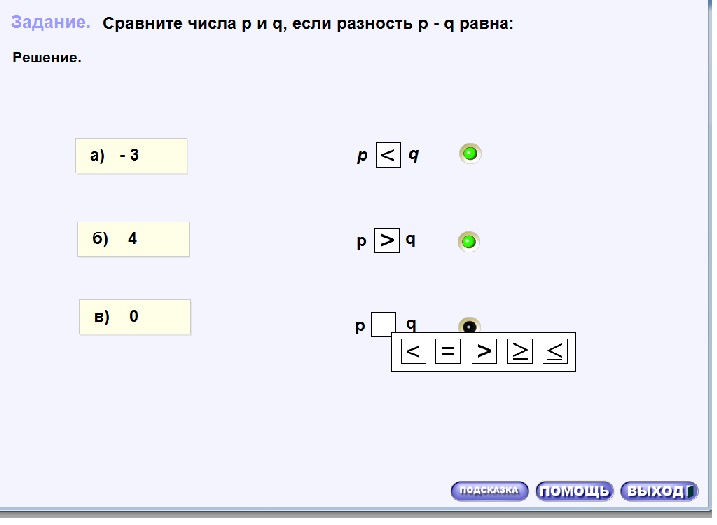717x525 pixels.
Task: Click the green indicator for row б
Action: (468, 241)
